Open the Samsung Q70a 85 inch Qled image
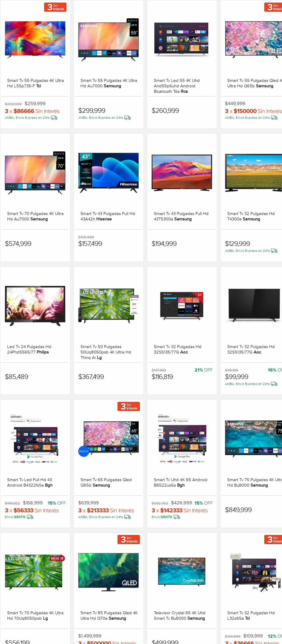Image resolution: width=282 pixels, height=644 pixels. [x=108, y=572]
